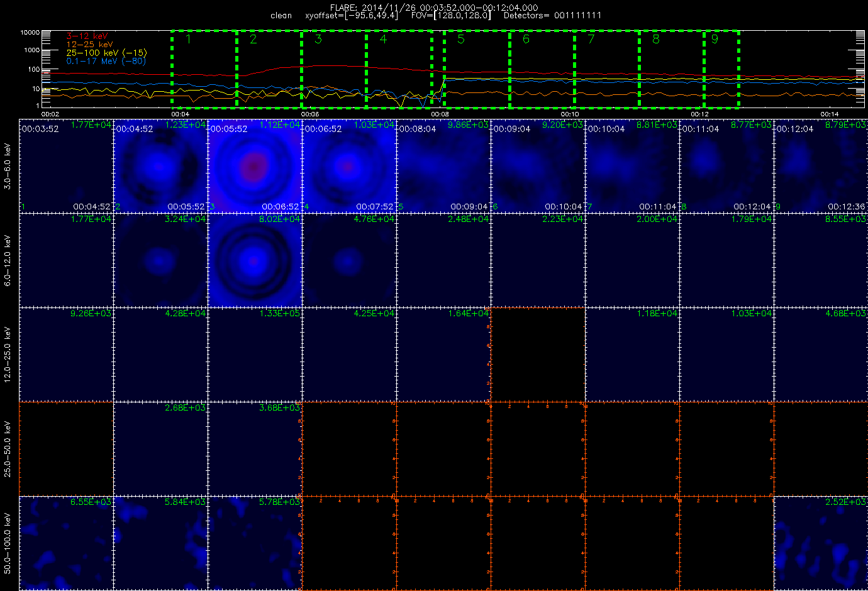
Task: Select the '25.0-50.0 keV' row label
Action: pos(8,449)
